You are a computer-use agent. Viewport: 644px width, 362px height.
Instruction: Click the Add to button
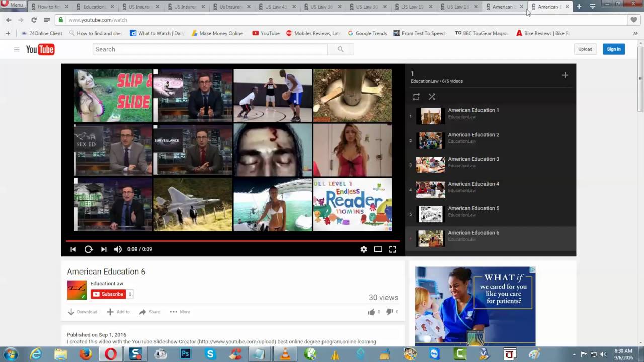pos(118,312)
